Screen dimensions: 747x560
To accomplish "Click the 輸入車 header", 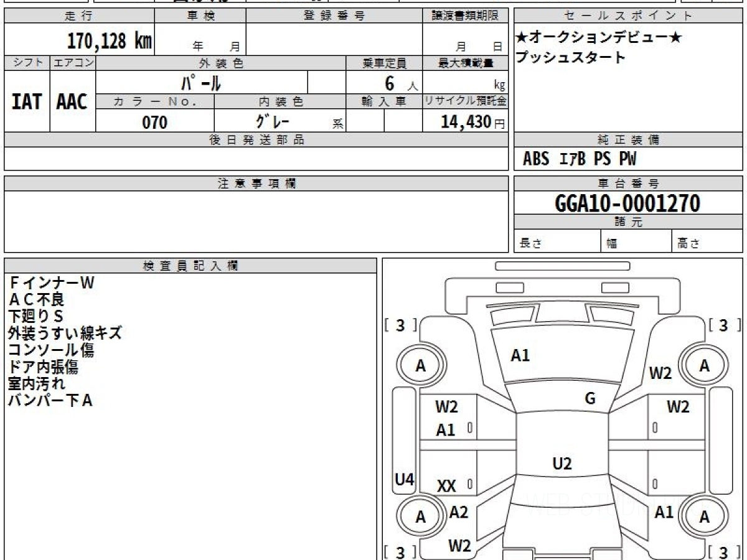I will (384, 101).
